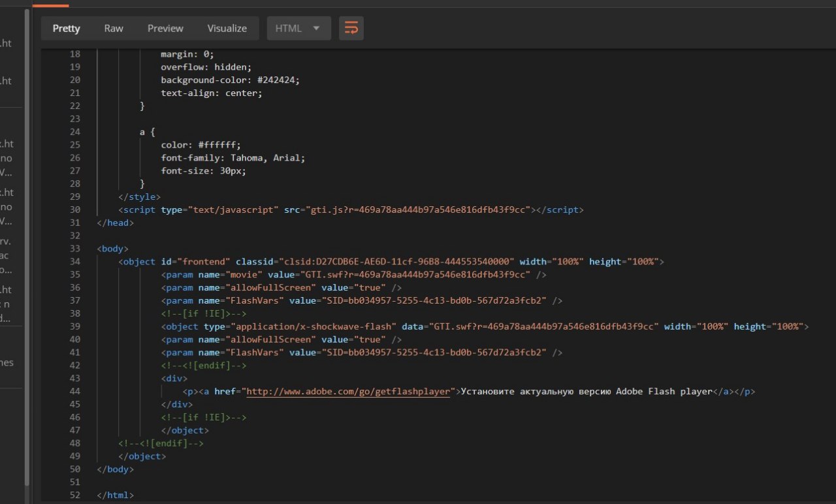This screenshot has height=504, width=836.
Task: Click line number 34 in gutter
Action: pos(74,262)
